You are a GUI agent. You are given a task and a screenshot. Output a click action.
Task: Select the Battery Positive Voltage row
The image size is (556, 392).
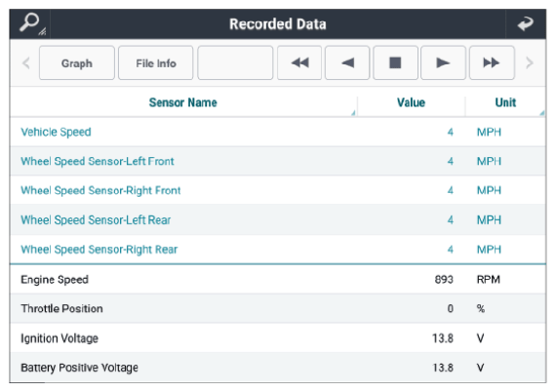[x=278, y=368]
